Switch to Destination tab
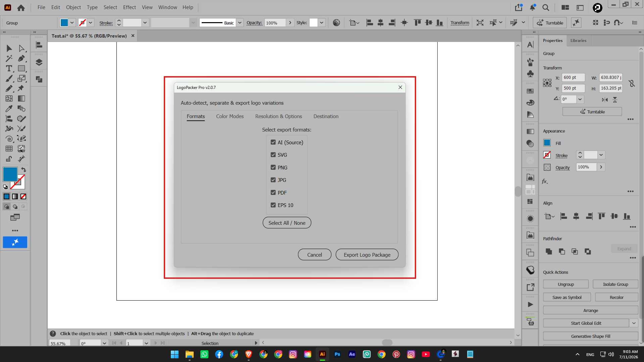Screen dimensions: 644x362 click(326, 116)
